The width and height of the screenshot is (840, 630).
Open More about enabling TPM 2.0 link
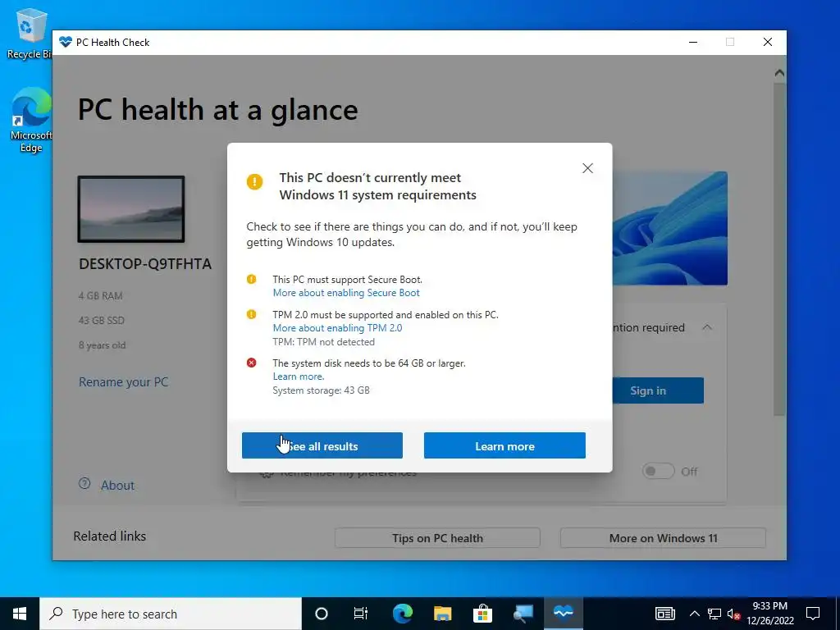click(x=337, y=328)
